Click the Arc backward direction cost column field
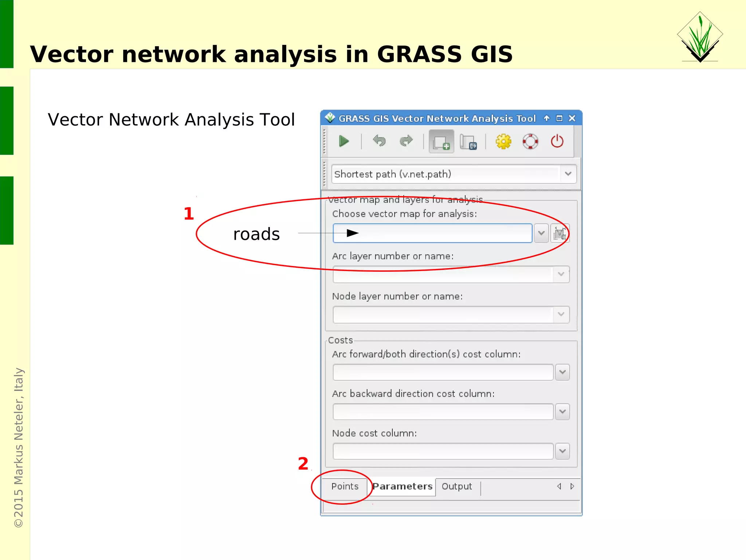Screen dimensions: 746x560 point(443,412)
